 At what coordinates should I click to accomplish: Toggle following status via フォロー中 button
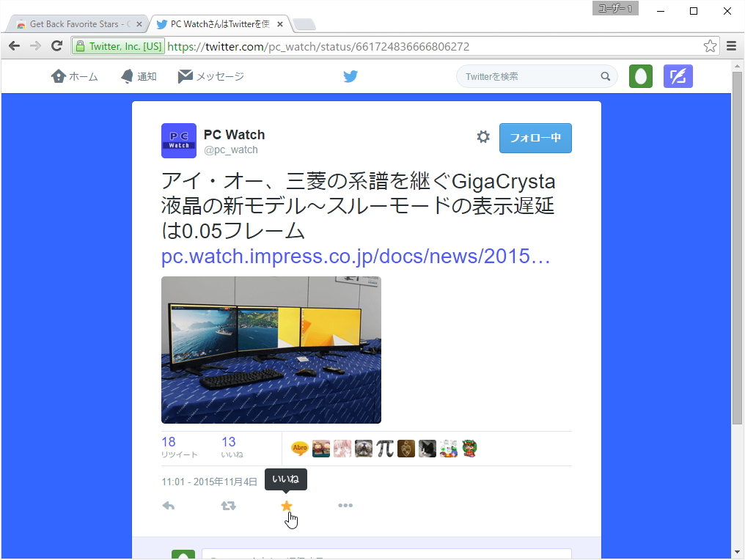click(535, 138)
